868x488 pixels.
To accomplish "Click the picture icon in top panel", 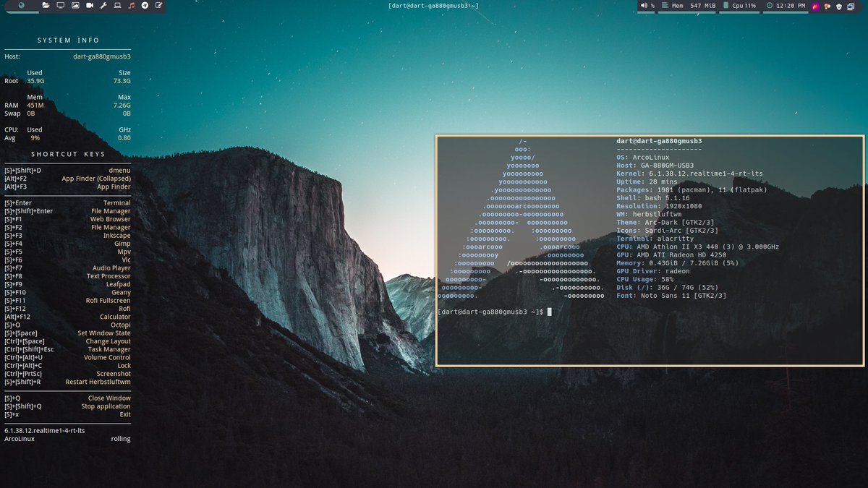I will pos(75,6).
